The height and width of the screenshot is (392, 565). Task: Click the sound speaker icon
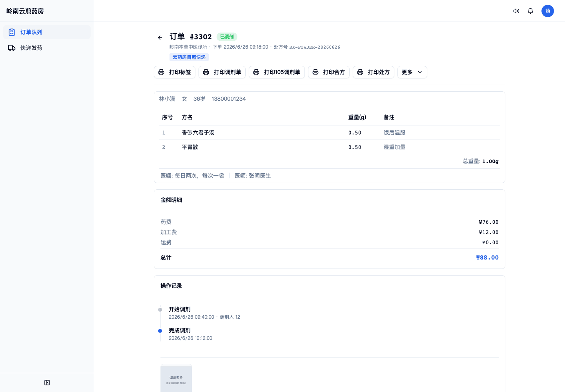(x=516, y=11)
